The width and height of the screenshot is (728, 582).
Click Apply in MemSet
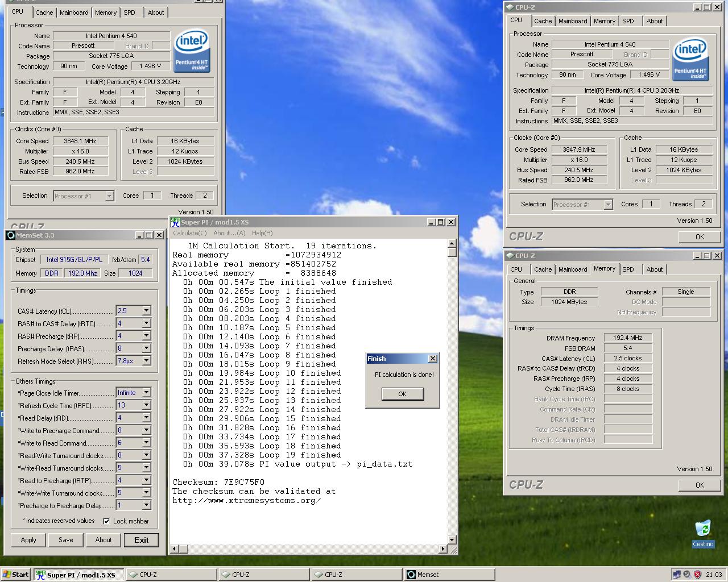28,540
